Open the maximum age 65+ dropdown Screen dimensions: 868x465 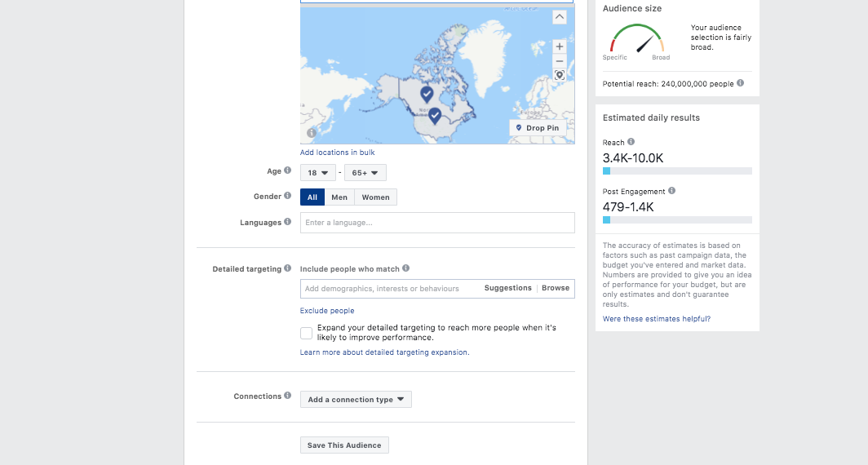pos(365,173)
